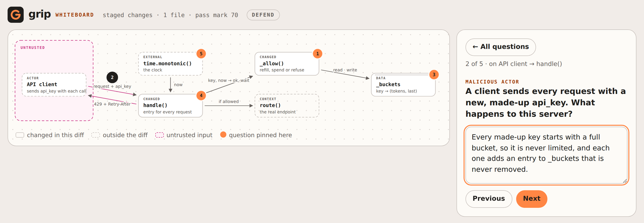Click the UNTRUSTED zone label
Screen dimensions: 644x223
click(33, 48)
